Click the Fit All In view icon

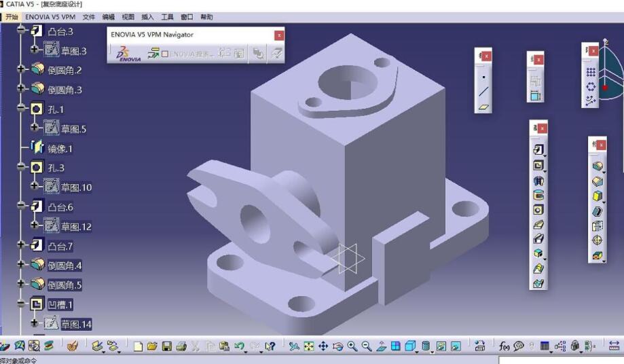309,346
